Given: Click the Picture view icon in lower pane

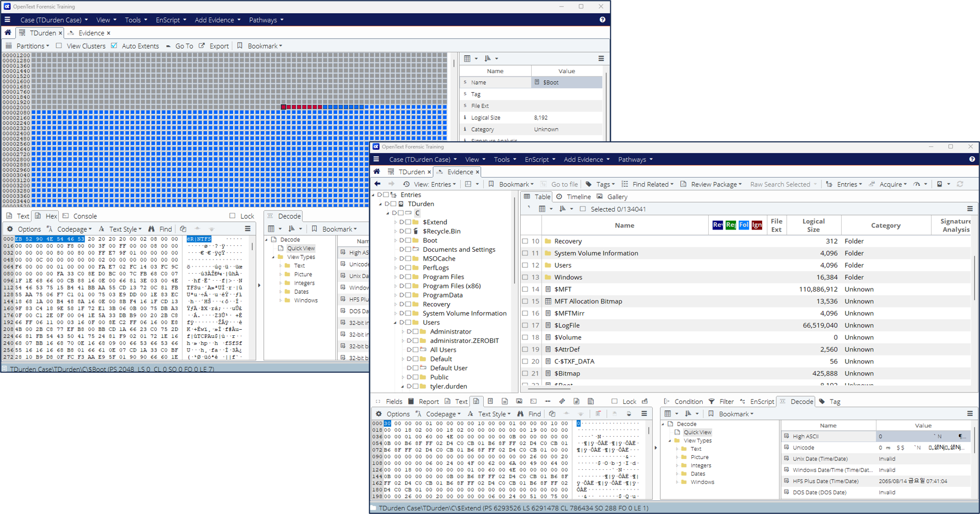Looking at the screenshot, I should (x=519, y=401).
